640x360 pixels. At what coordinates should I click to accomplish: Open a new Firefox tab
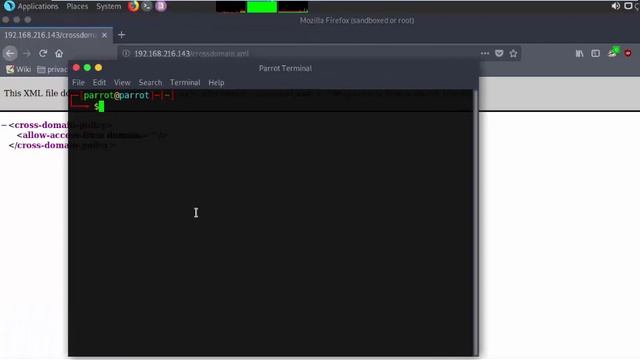click(x=121, y=35)
